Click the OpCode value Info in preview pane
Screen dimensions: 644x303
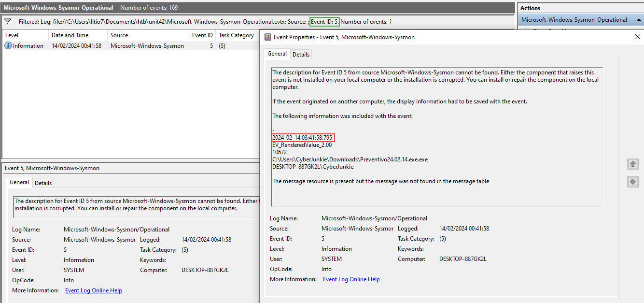point(69,280)
